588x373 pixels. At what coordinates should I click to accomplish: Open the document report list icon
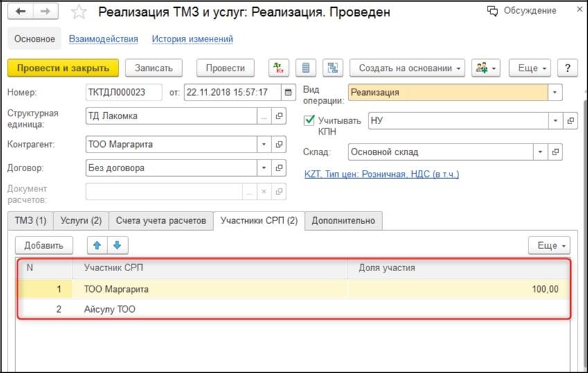tap(305, 68)
